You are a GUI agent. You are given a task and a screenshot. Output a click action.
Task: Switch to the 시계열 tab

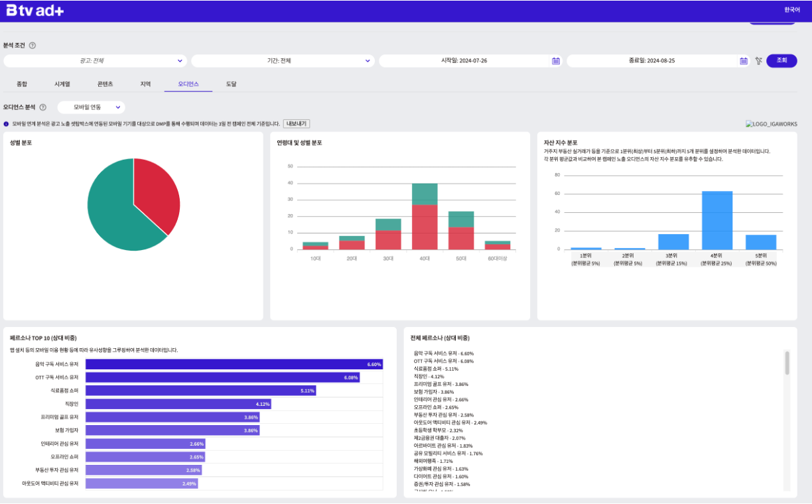(x=62, y=84)
